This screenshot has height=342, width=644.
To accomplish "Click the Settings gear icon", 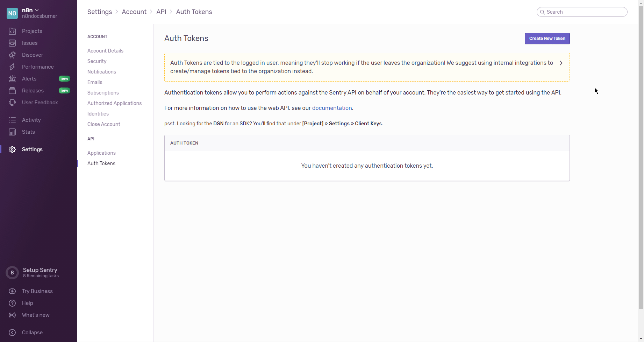I will pos(12,149).
